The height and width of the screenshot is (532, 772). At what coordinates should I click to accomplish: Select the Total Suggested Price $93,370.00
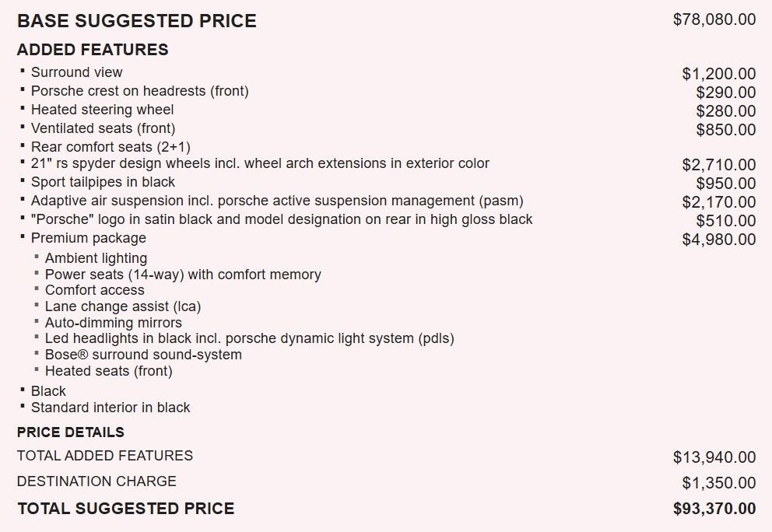714,509
